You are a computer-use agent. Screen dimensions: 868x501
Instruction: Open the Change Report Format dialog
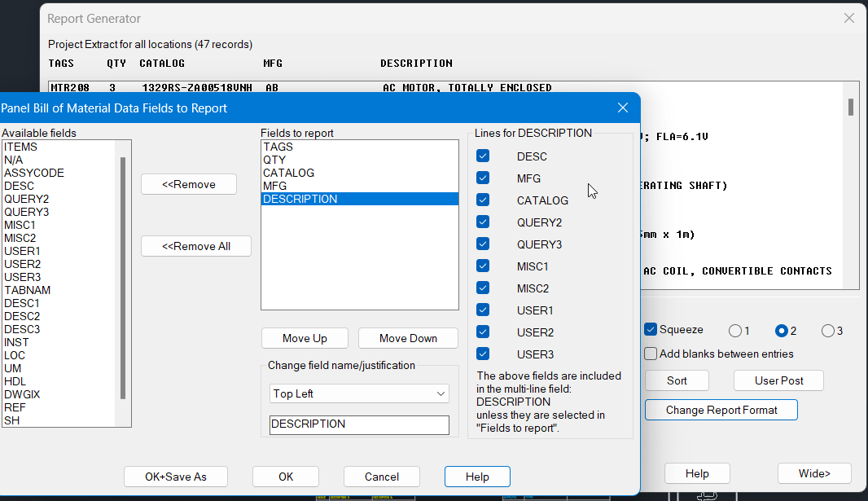[x=721, y=410]
